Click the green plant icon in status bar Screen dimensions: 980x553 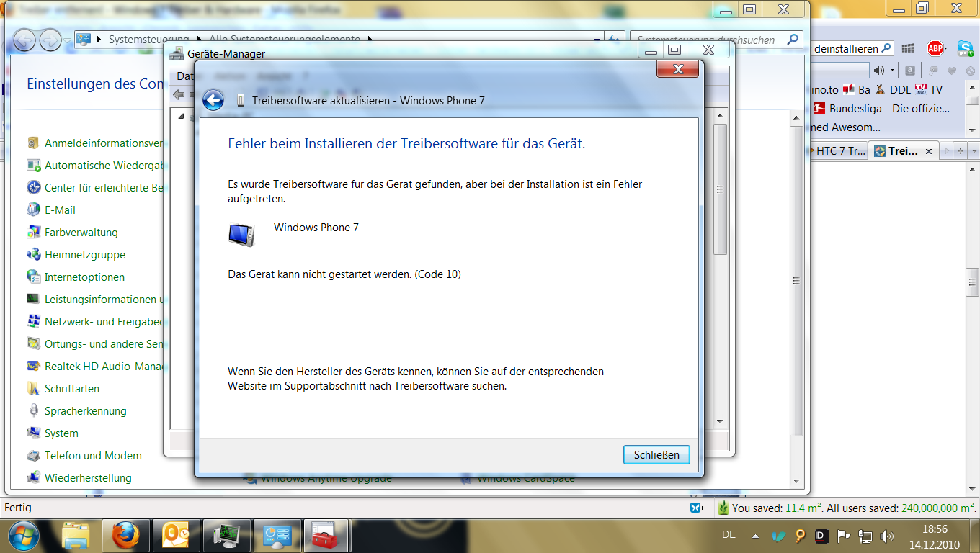723,508
